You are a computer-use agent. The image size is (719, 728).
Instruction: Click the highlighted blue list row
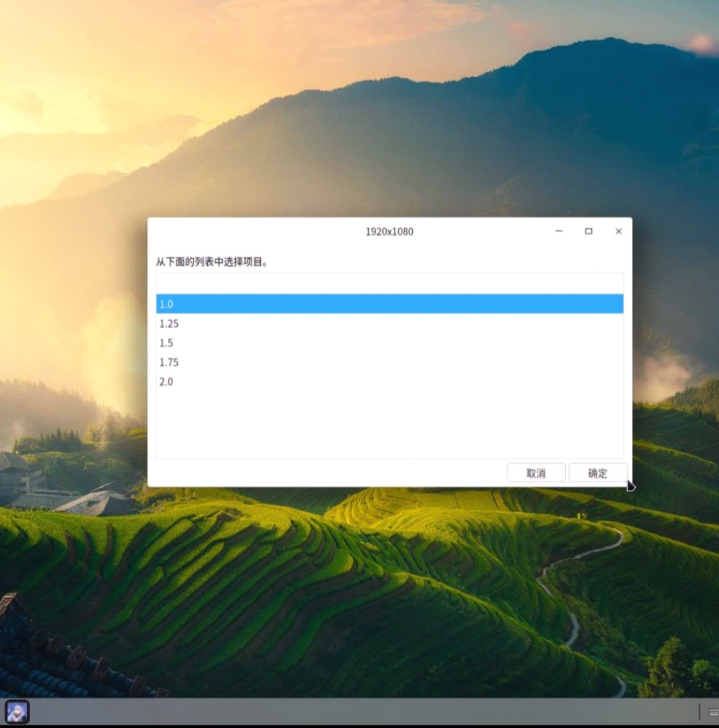[389, 304]
